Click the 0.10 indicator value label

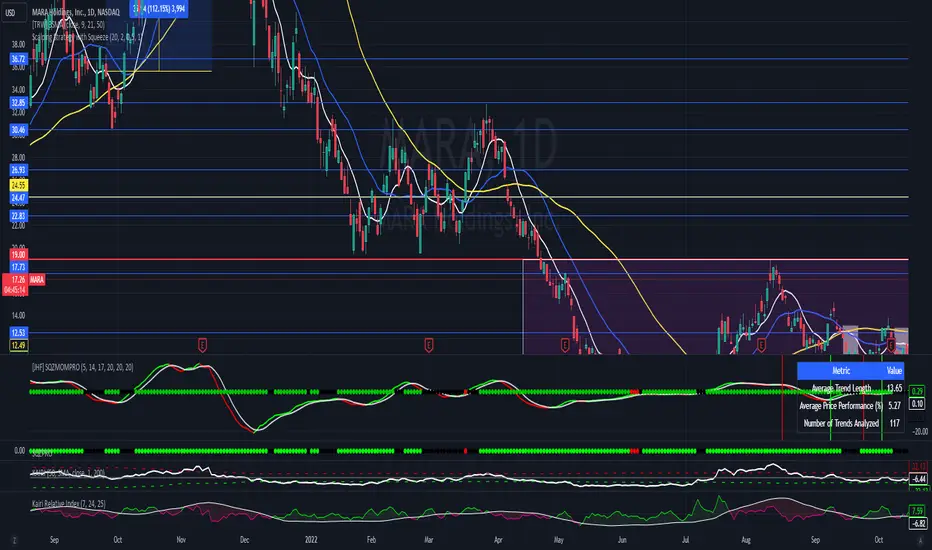(917, 404)
